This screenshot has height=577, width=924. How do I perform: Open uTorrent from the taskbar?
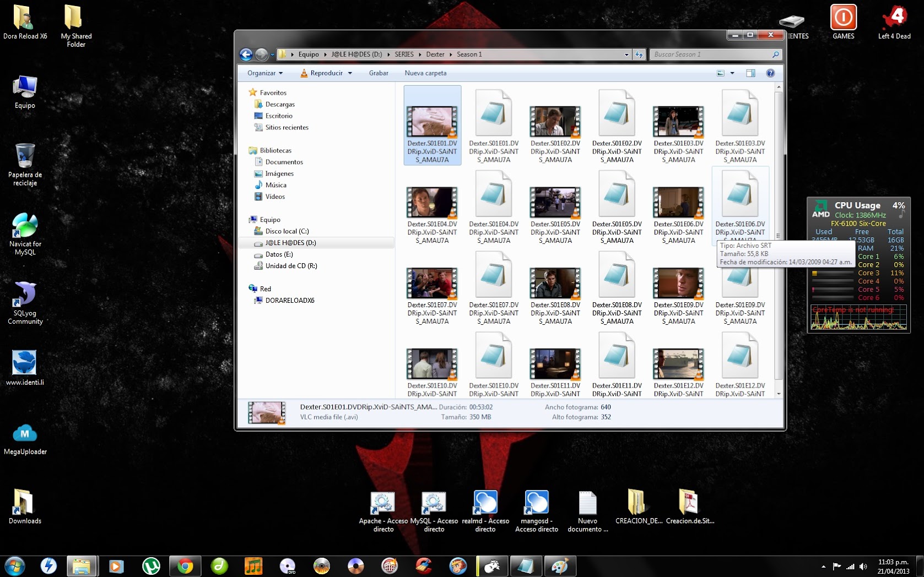coord(151,566)
